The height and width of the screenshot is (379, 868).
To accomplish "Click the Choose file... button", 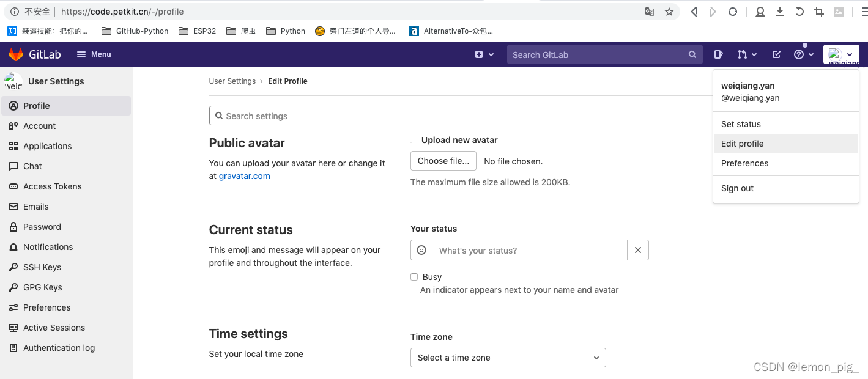I will (443, 161).
